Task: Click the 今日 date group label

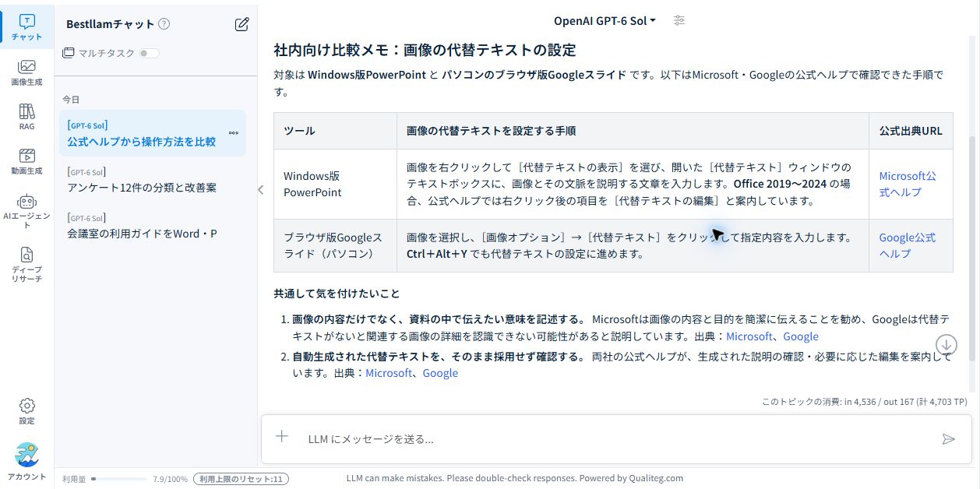Action: 71,100
